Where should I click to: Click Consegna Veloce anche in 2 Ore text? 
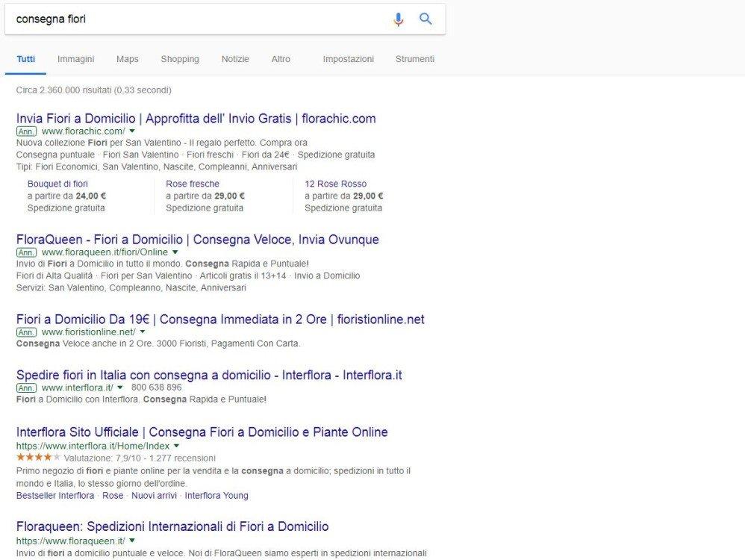[x=158, y=343]
